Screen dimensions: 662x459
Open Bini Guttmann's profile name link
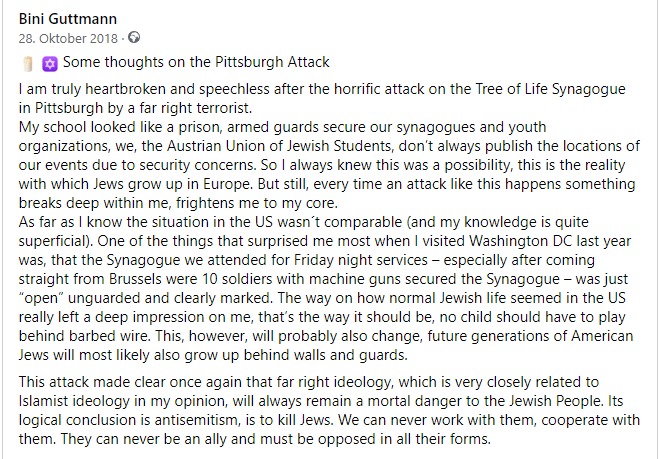(x=68, y=19)
